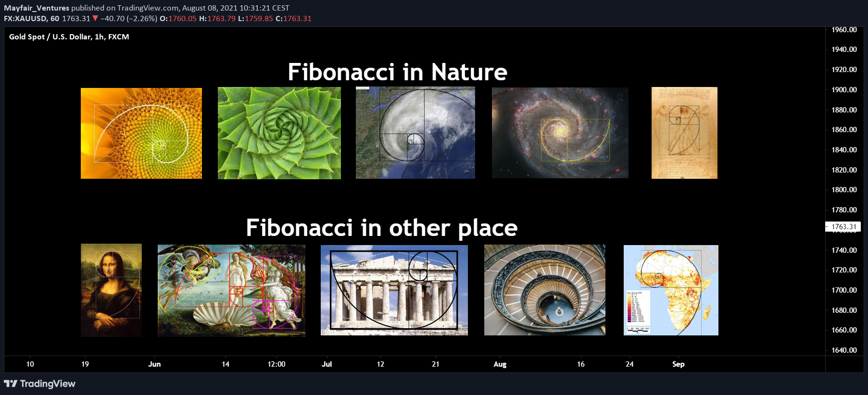The image size is (868, 395).
Task: Click the 12:00 label on time axis
Action: click(277, 364)
